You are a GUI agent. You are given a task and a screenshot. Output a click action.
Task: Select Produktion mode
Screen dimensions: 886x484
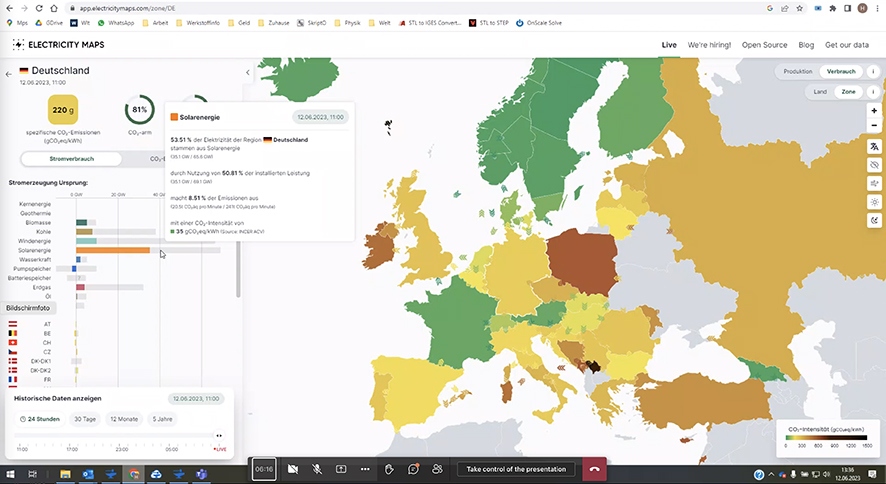point(798,72)
